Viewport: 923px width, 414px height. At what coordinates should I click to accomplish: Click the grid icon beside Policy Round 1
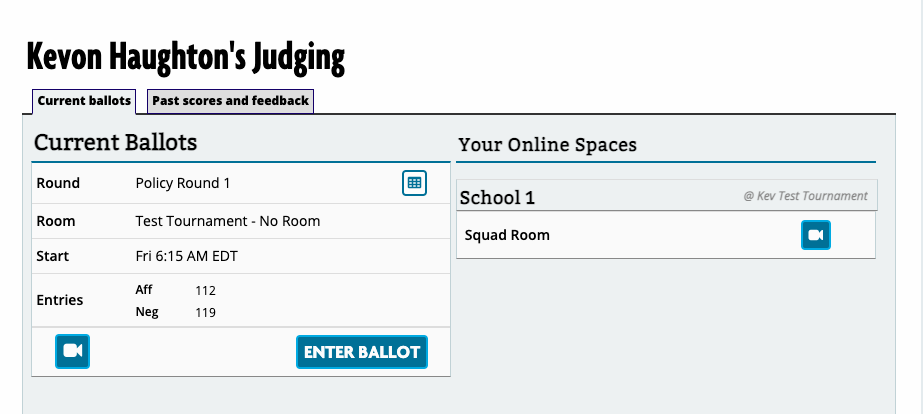414,183
